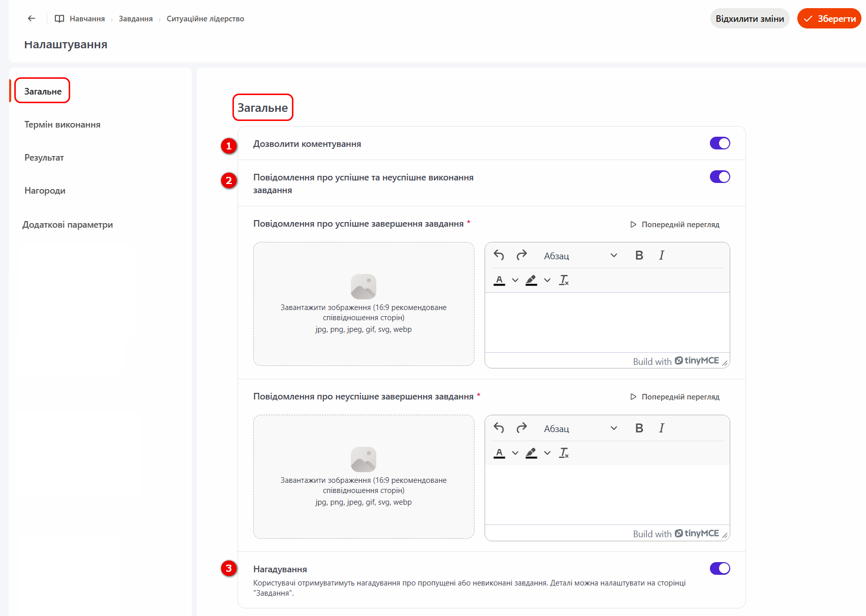Click 'Build with' in the success editor footer

(652, 361)
